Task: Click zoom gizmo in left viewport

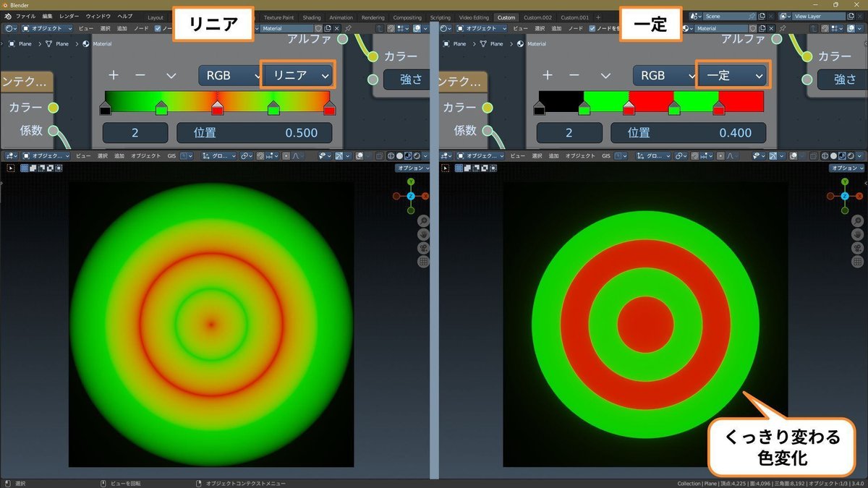Action: pyautogui.click(x=423, y=221)
